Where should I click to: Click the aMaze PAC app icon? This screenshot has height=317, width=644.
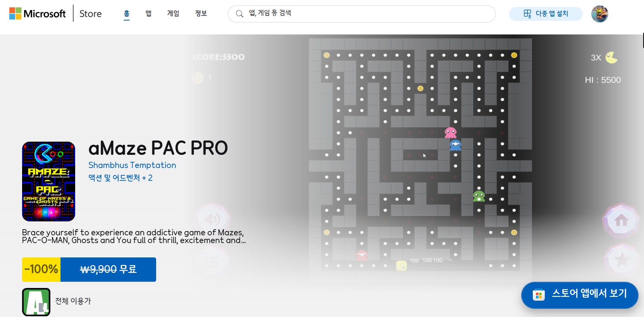(x=48, y=182)
